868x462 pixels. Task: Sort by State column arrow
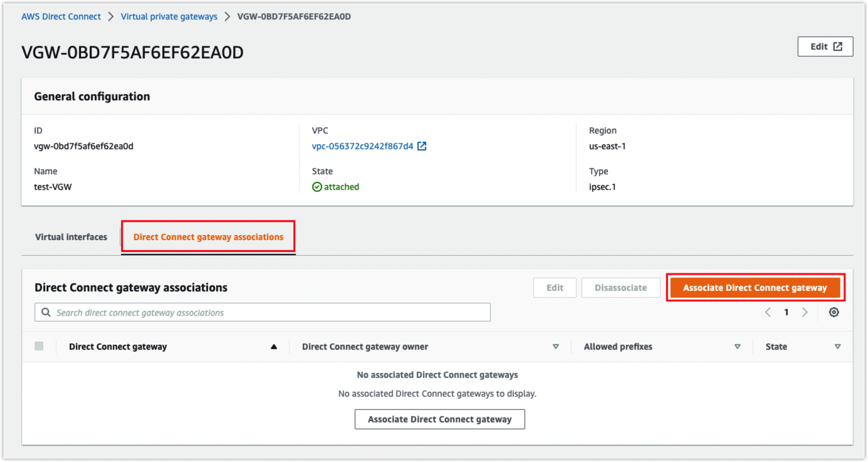[837, 347]
